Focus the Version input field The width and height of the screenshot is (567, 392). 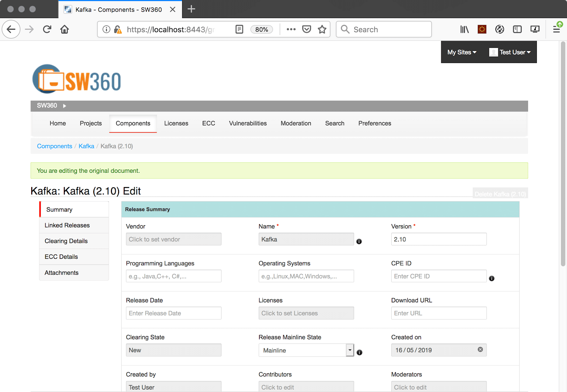click(439, 239)
